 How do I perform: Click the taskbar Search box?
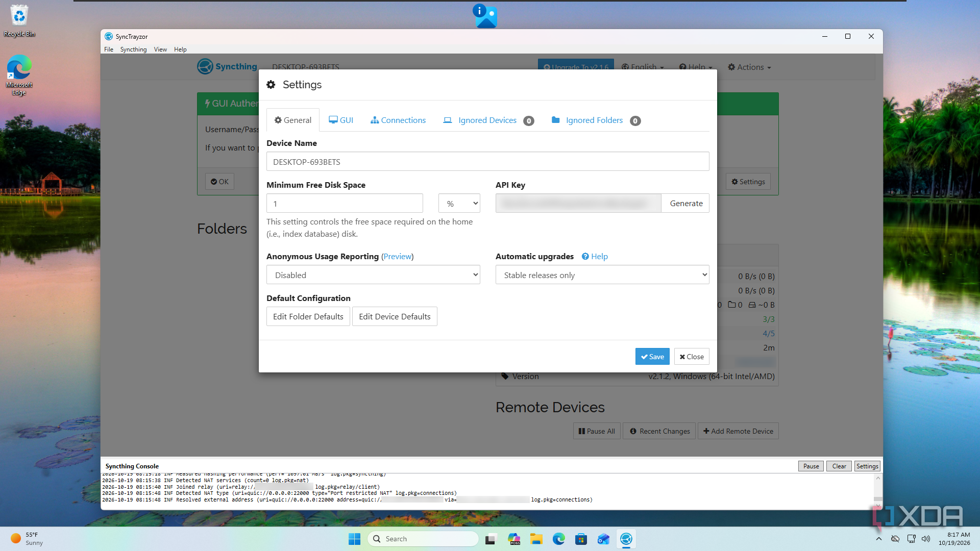423,539
